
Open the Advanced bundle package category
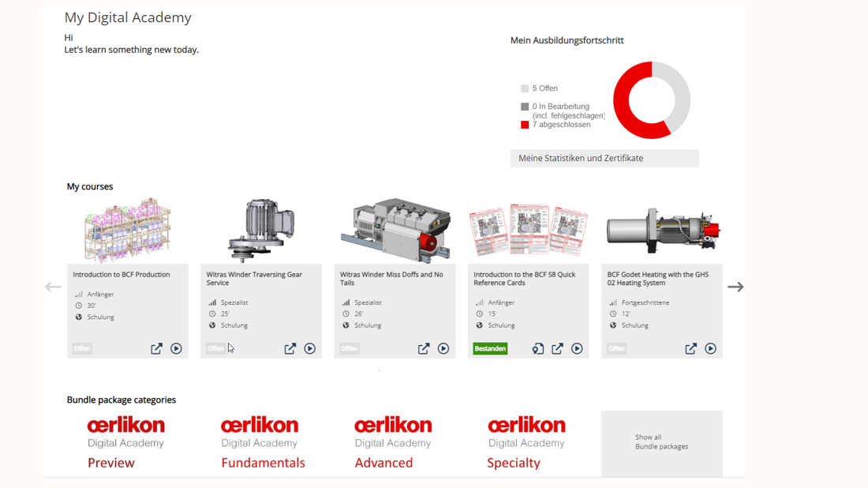[x=393, y=443]
